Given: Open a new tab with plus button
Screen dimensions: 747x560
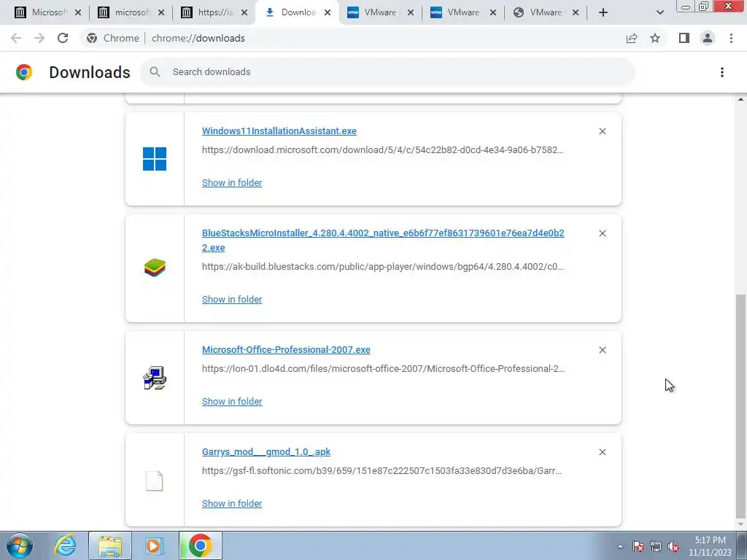Looking at the screenshot, I should [603, 12].
